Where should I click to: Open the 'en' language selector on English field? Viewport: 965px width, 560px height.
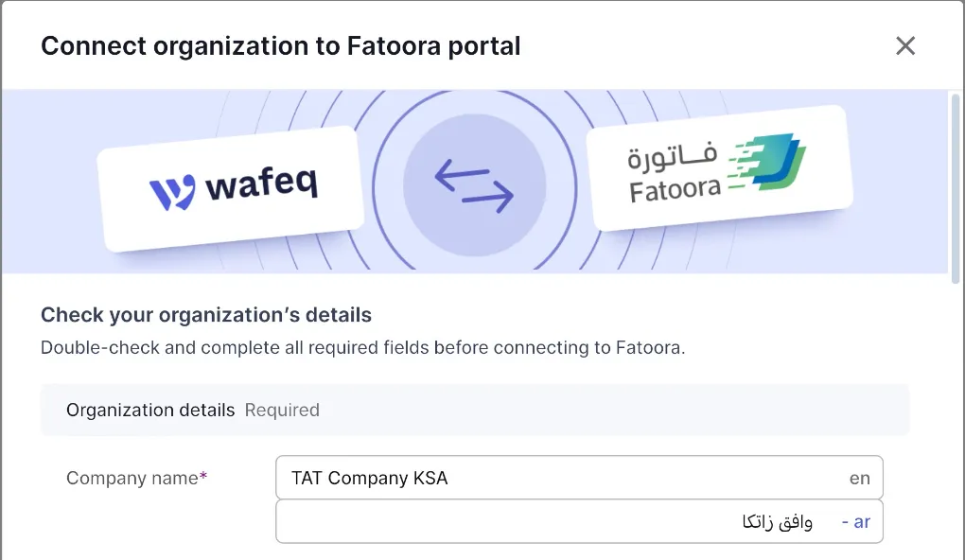pos(859,478)
